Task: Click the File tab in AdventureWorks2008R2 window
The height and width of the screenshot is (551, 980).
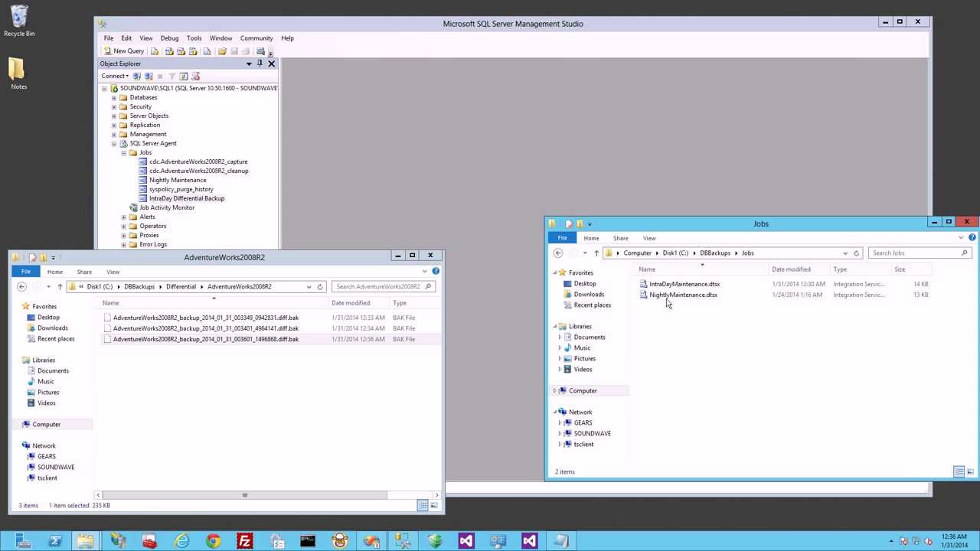Action: 26,272
